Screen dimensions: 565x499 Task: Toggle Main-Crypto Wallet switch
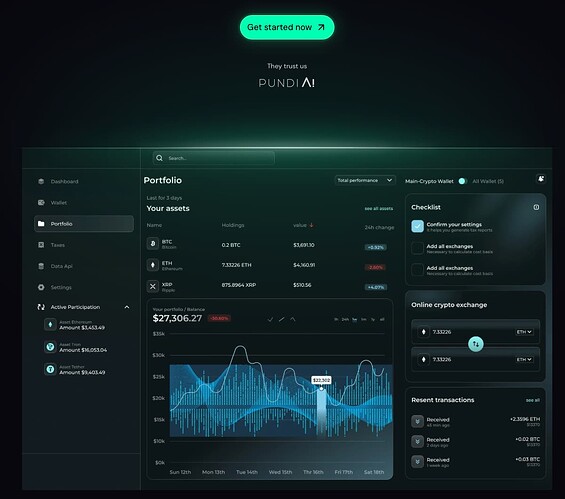[463, 181]
